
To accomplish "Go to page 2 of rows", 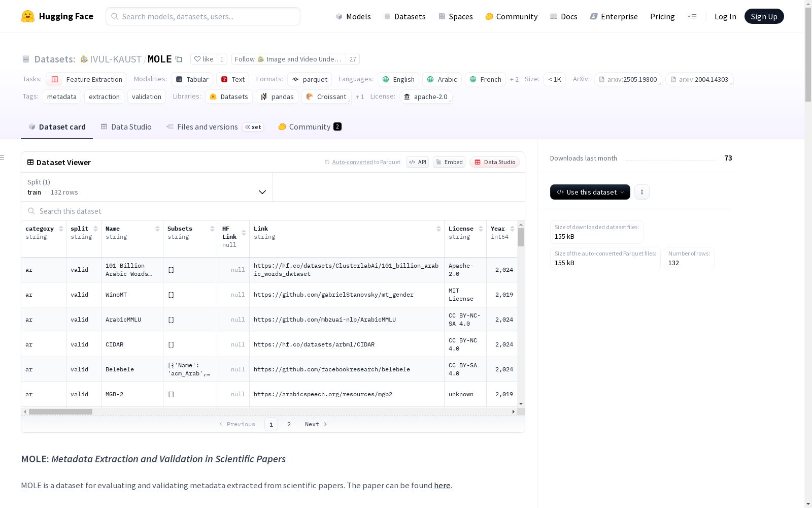I will pos(289,424).
